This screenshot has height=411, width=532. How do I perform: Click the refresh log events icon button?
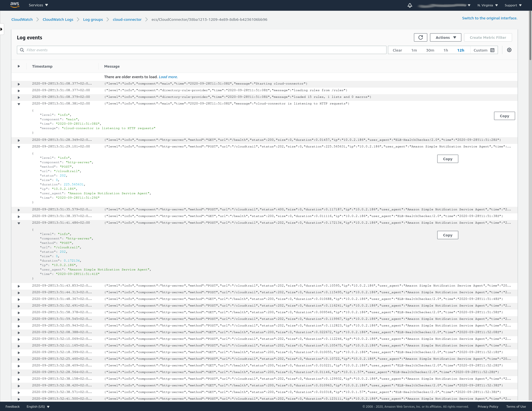coord(420,37)
